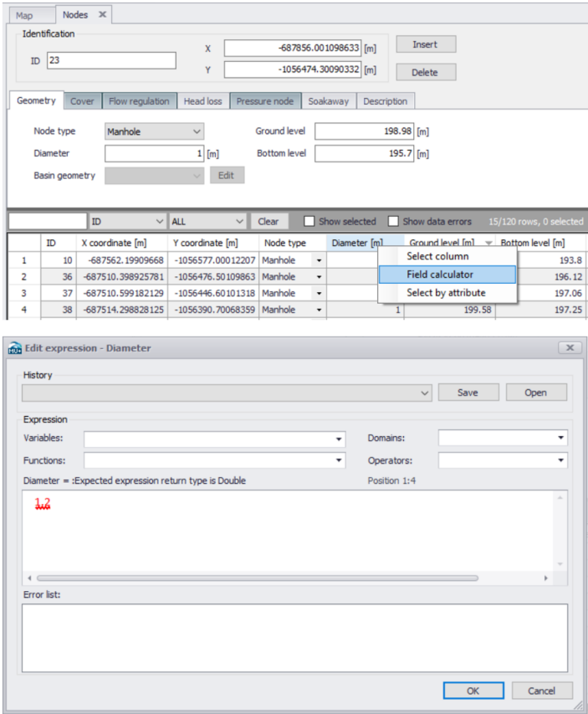This screenshot has width=588, height=714.
Task: Click the Error list box
Action: click(x=295, y=638)
